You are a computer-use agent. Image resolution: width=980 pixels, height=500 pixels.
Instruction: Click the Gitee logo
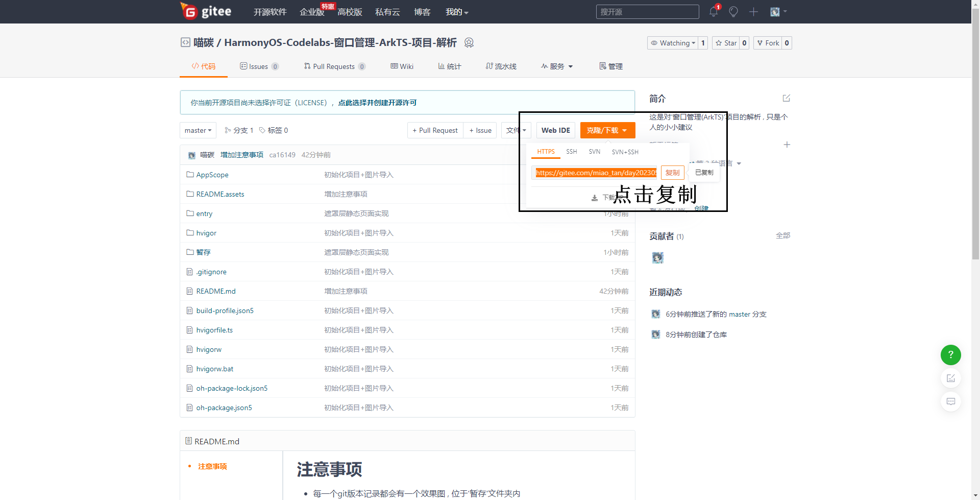tap(206, 11)
